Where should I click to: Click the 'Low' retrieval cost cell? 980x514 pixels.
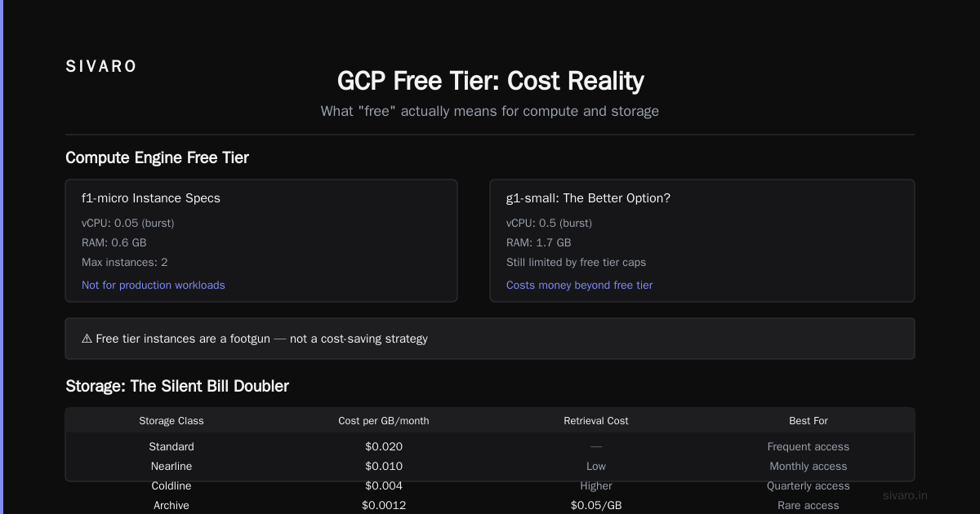pyautogui.click(x=596, y=467)
